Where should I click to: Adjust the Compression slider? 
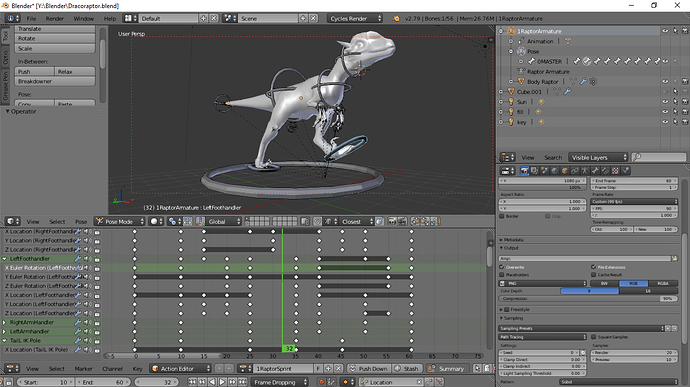[588, 299]
